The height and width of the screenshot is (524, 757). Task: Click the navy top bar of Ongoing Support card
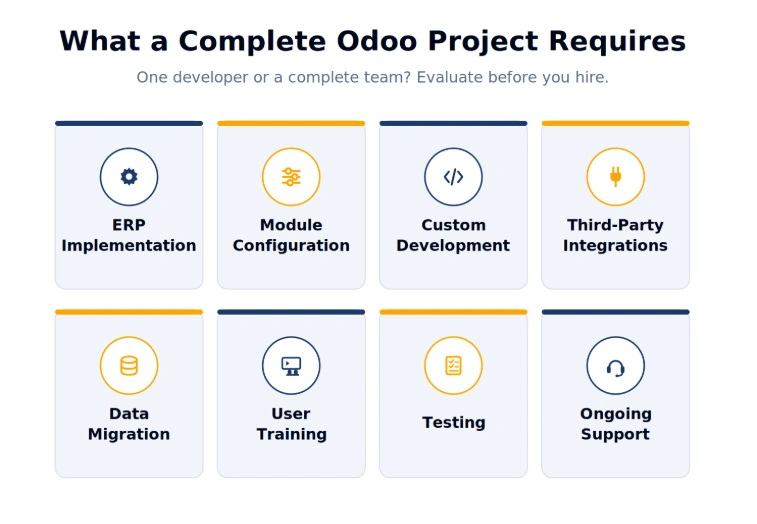coord(616,312)
